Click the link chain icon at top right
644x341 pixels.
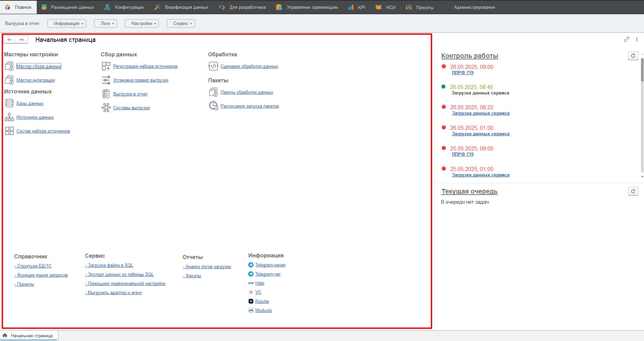626,39
